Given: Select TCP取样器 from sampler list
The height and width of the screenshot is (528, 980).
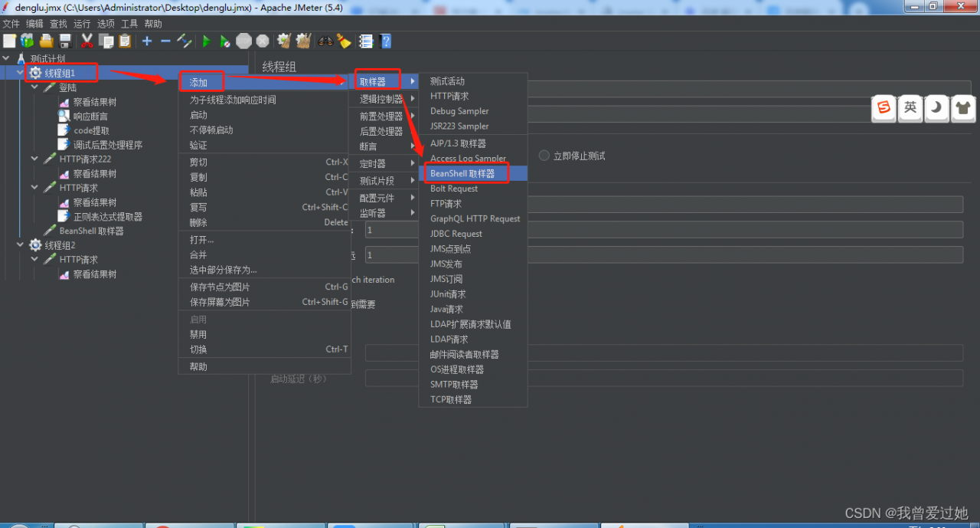Looking at the screenshot, I should click(x=473, y=399).
